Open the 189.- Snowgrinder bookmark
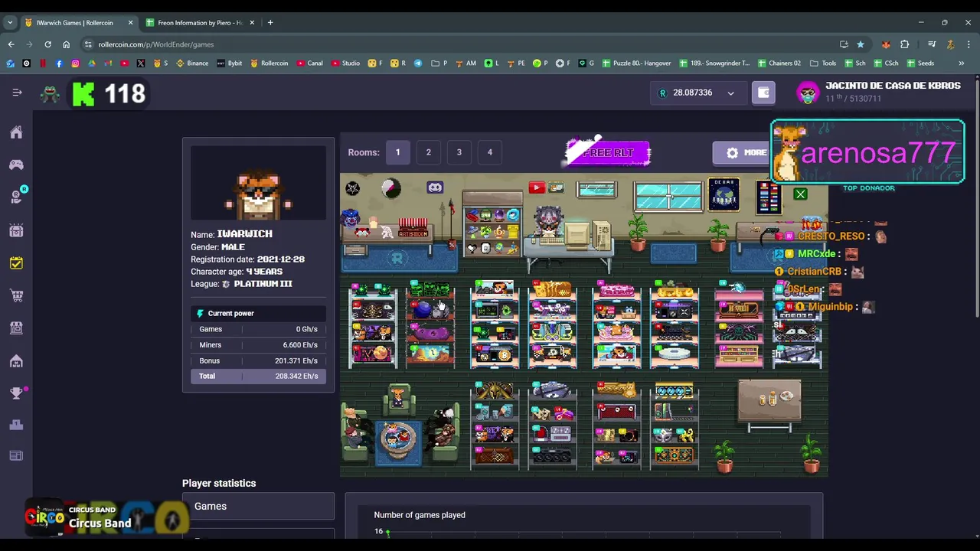The width and height of the screenshot is (980, 551). click(715, 63)
